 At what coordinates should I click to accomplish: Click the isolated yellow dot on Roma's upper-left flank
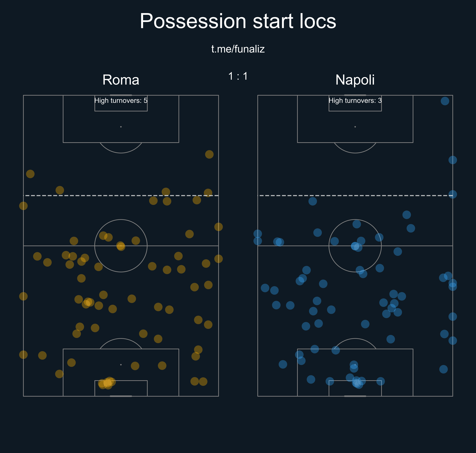pos(30,174)
